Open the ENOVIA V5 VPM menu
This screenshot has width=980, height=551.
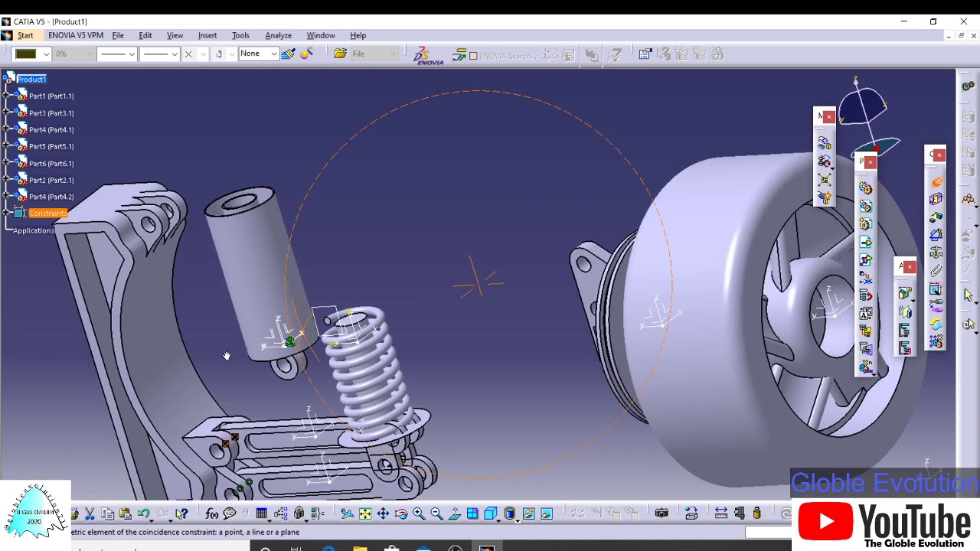[x=75, y=35]
